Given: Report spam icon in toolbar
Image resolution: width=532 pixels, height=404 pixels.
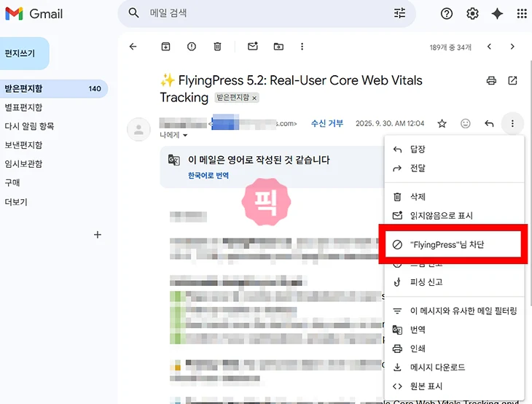Looking at the screenshot, I should coord(192,47).
